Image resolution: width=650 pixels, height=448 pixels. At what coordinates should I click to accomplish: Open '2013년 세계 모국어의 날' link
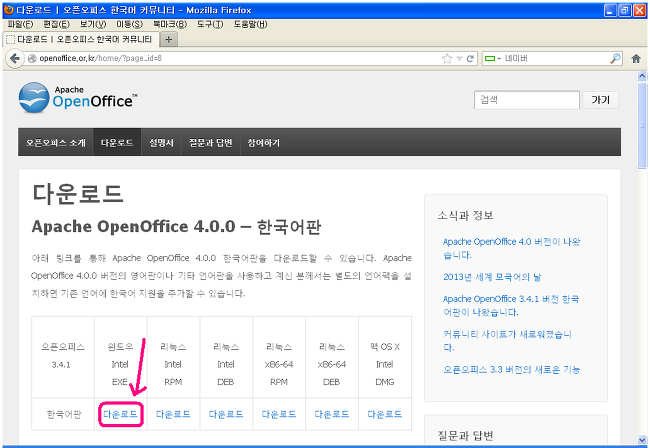pos(492,277)
